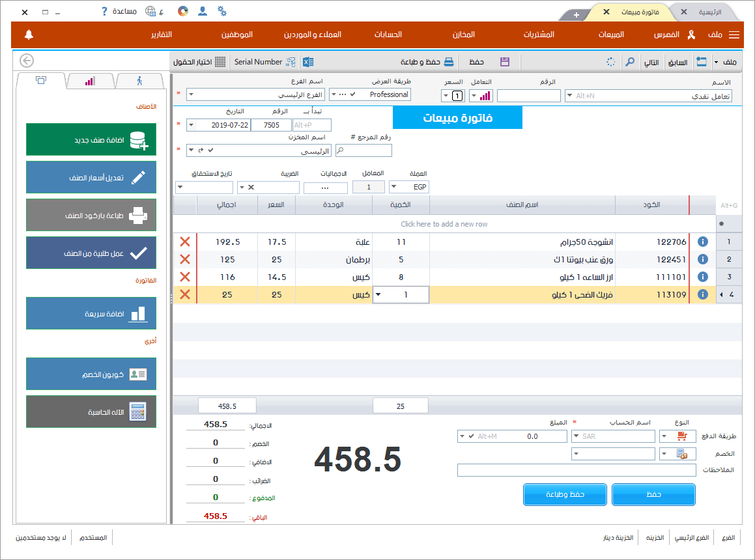Open the تاريخ الاستحقاق due date dropdown
This screenshot has height=560, width=755.
[180, 188]
